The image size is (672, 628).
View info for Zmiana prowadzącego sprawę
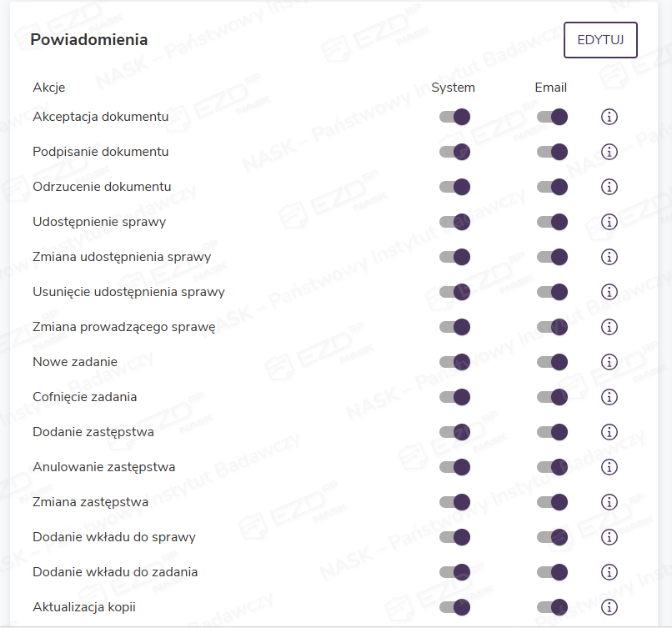[x=609, y=327]
